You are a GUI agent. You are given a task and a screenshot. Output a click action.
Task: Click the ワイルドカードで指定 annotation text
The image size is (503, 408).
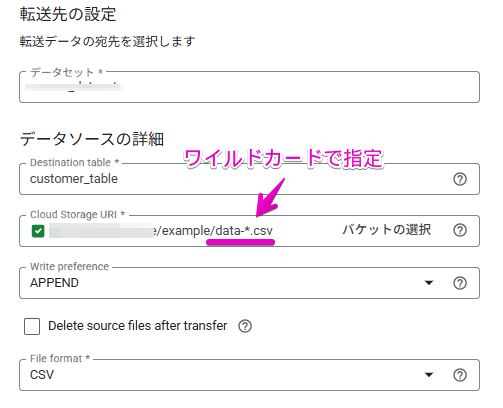click(283, 158)
